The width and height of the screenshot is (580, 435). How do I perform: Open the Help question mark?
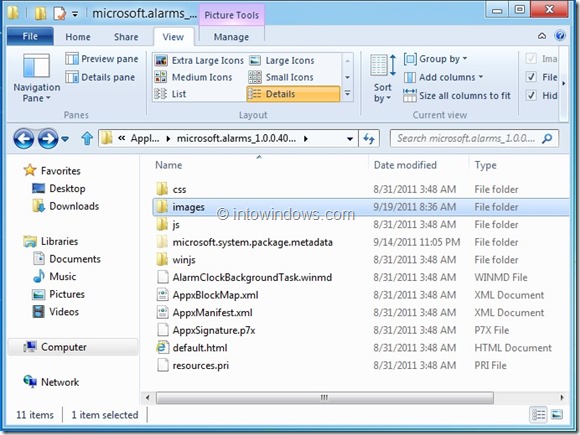point(560,36)
